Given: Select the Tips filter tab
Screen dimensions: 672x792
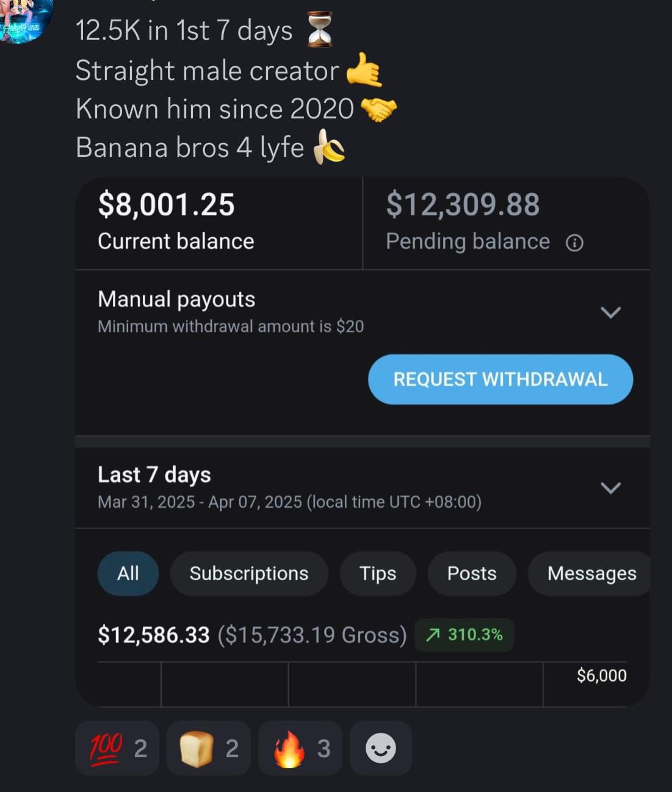Looking at the screenshot, I should coord(377,574).
